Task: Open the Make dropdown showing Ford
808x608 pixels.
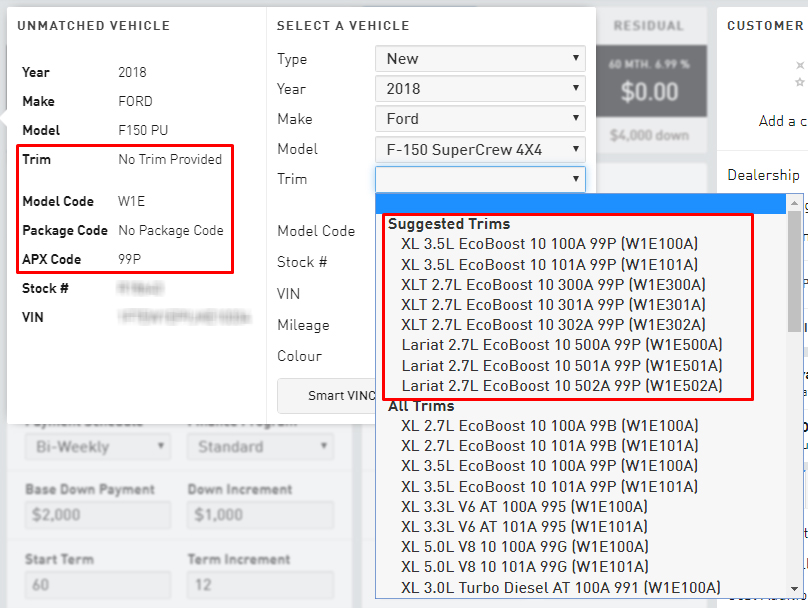Action: tap(480, 119)
